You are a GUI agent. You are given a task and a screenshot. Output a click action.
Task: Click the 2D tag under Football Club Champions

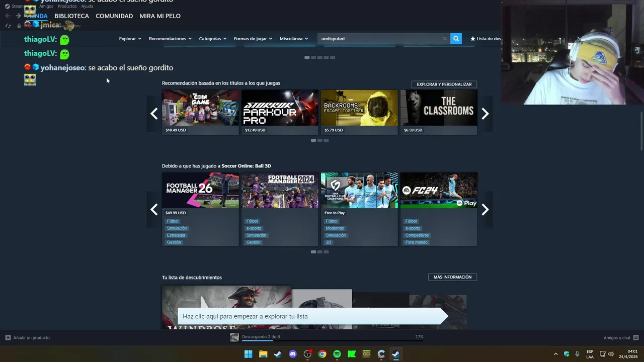click(329, 242)
